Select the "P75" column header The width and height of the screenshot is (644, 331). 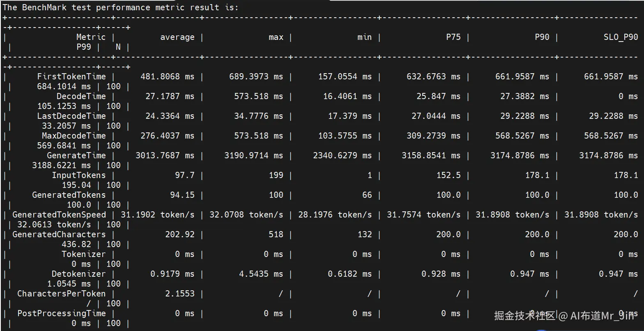pos(453,37)
